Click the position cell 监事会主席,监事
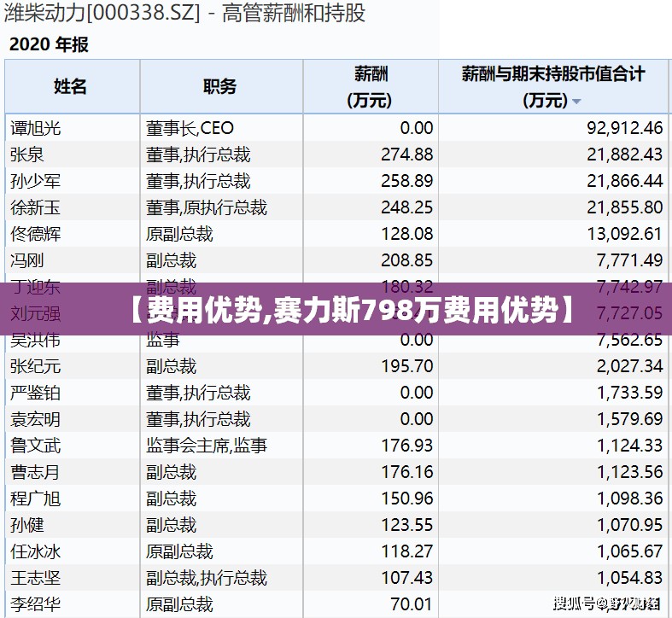 click(207, 446)
